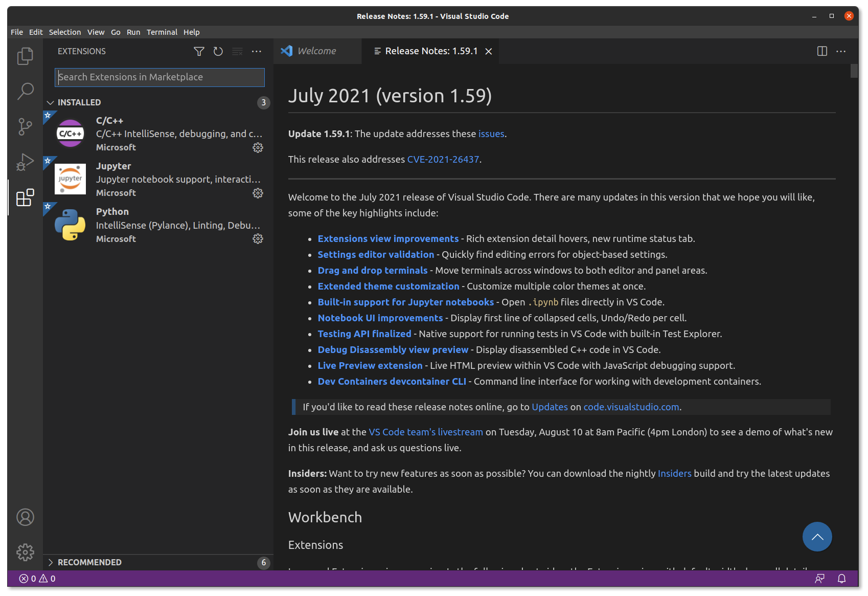Open the Updates link
868x596 pixels.
click(x=550, y=407)
